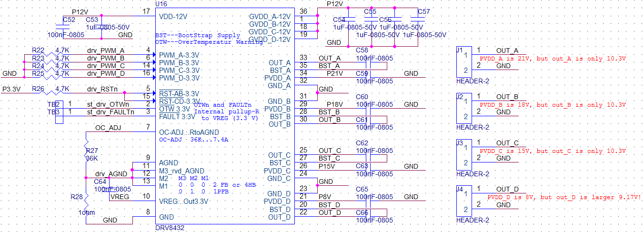Select capacitor designator C57

point(423,11)
